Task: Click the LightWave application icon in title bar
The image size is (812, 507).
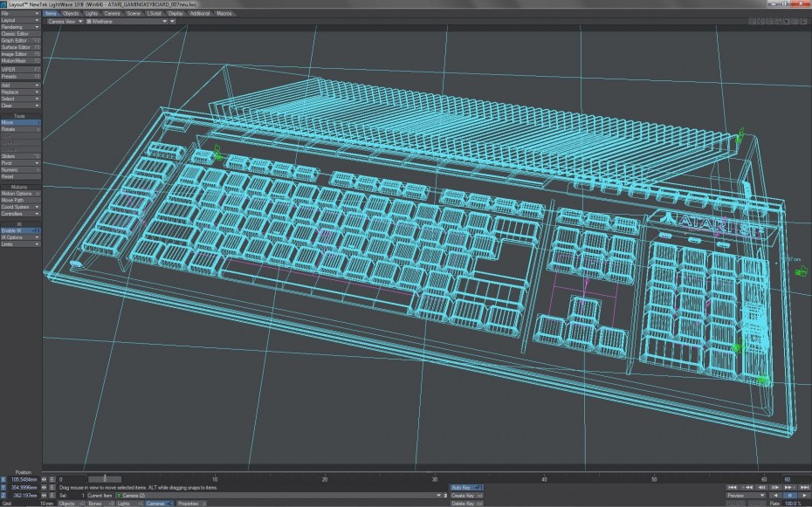Action: [3, 3]
